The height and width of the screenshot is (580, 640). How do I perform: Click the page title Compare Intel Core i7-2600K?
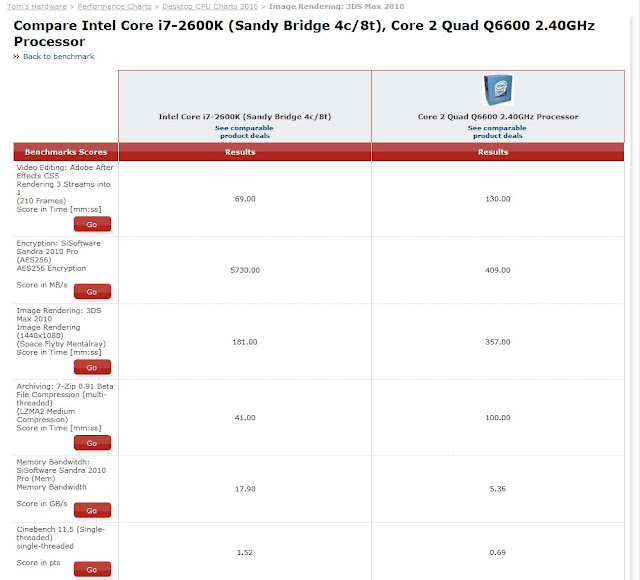(x=304, y=33)
